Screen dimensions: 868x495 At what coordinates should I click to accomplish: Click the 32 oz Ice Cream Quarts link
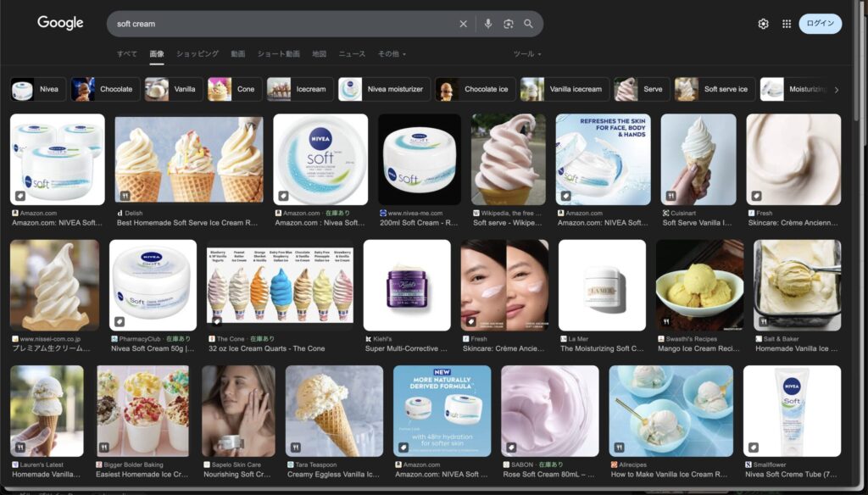[267, 348]
